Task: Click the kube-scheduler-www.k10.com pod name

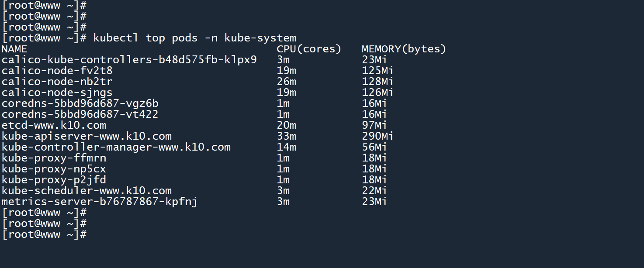Action: pos(87,191)
